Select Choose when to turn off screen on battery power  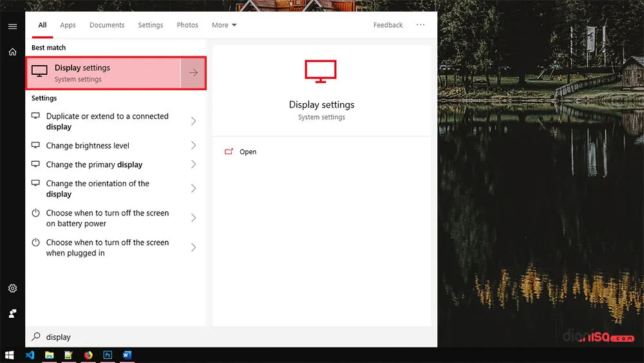coord(115,218)
